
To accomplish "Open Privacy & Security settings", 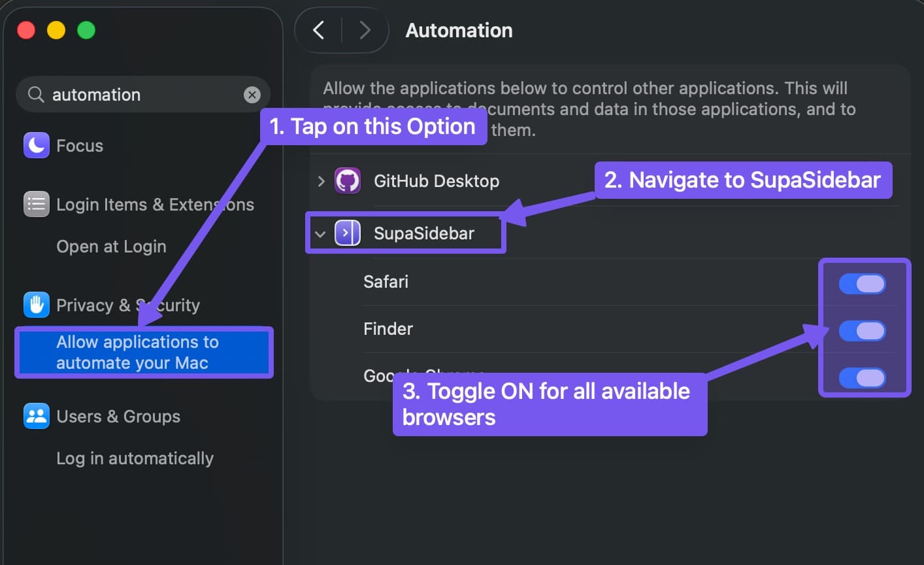I will click(x=128, y=304).
